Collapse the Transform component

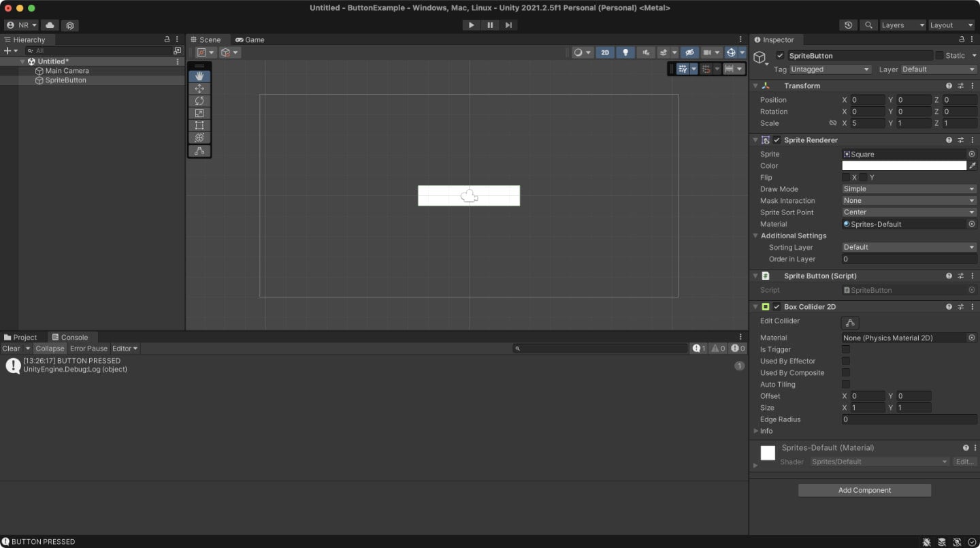pos(755,86)
